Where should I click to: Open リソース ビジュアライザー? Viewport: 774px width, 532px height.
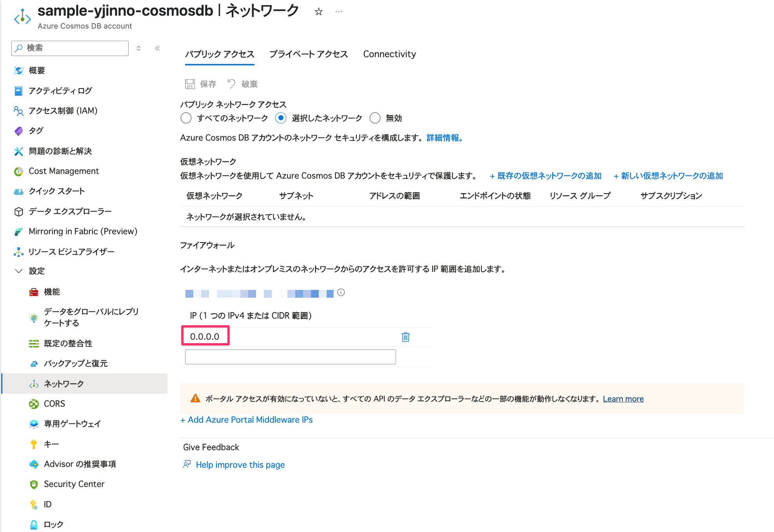(71, 252)
